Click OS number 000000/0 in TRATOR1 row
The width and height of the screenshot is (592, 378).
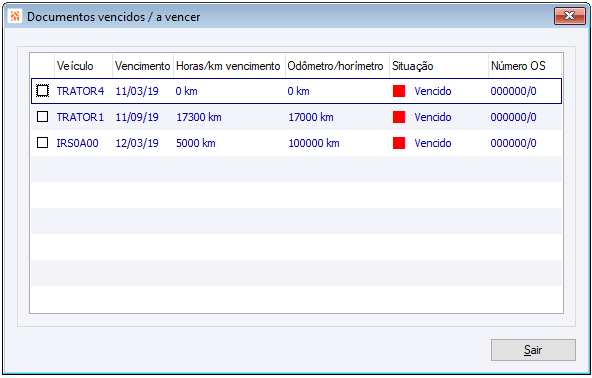click(513, 117)
